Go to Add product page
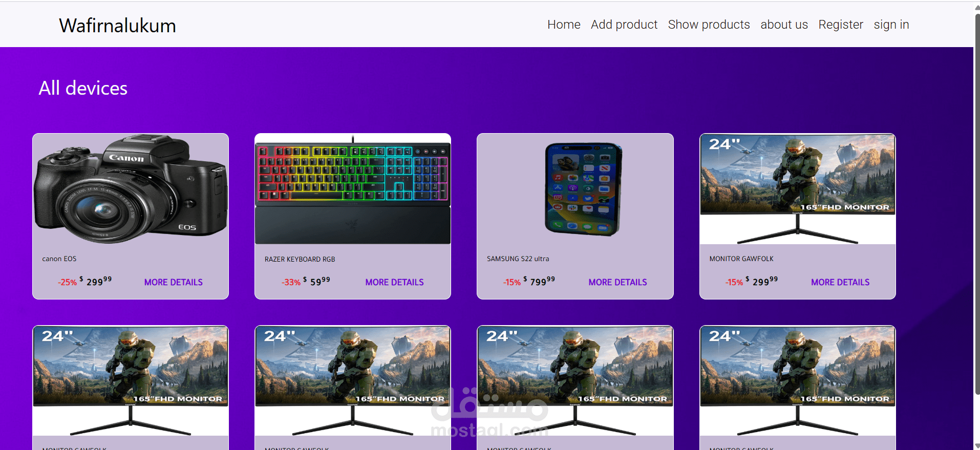The width and height of the screenshot is (980, 450). coord(624,25)
